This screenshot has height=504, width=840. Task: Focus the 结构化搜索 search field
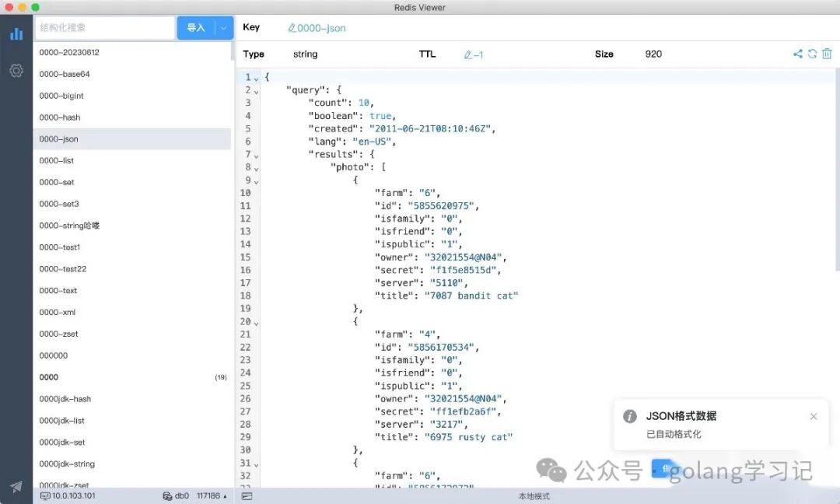[105, 28]
